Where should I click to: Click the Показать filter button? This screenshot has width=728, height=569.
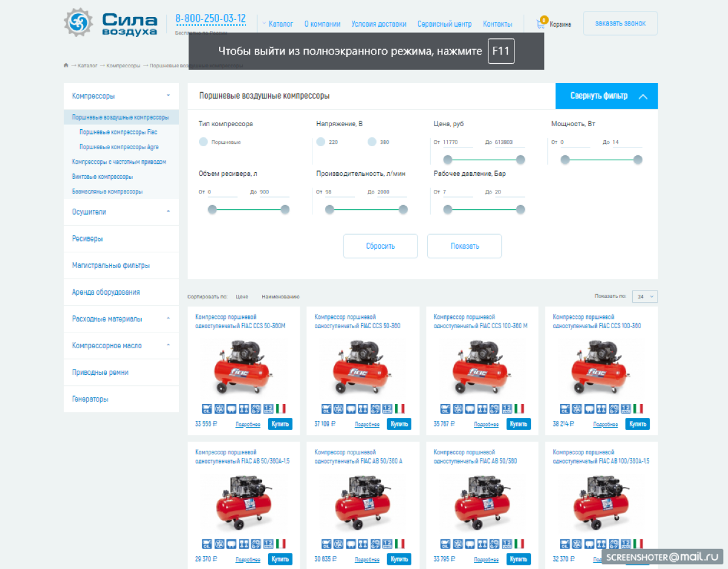click(465, 246)
